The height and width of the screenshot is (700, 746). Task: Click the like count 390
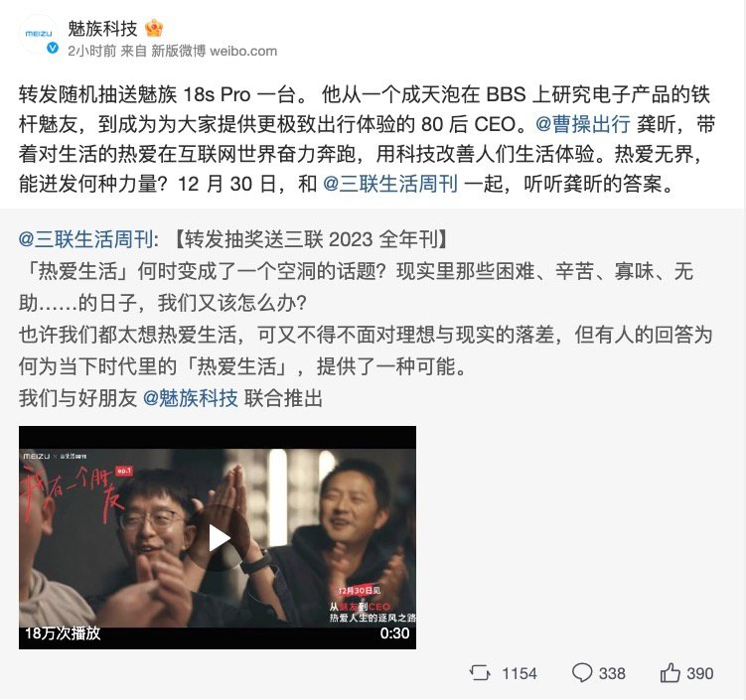[x=700, y=673]
